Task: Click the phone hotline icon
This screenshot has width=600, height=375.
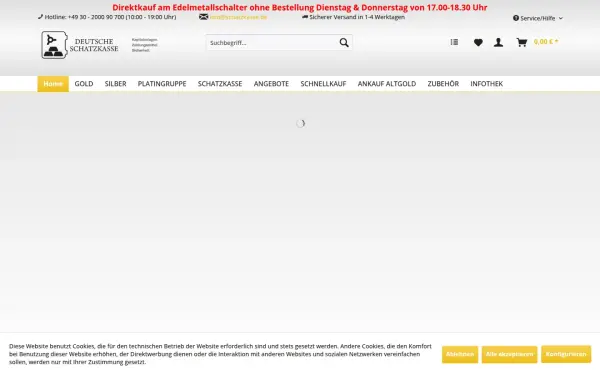Action: click(x=41, y=17)
